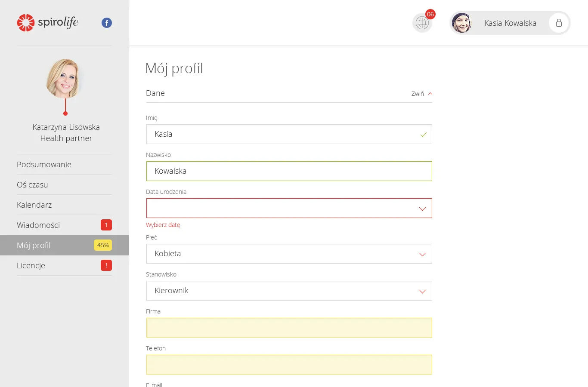Click the red badge on Wiadomości
Screen dimensions: 588x387
(106, 225)
